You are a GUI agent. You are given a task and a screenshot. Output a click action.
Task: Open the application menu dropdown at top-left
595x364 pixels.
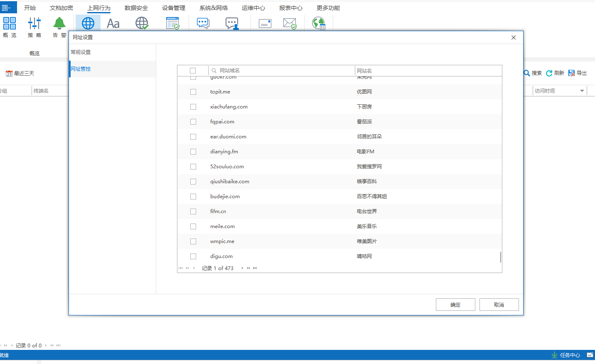click(x=6, y=7)
